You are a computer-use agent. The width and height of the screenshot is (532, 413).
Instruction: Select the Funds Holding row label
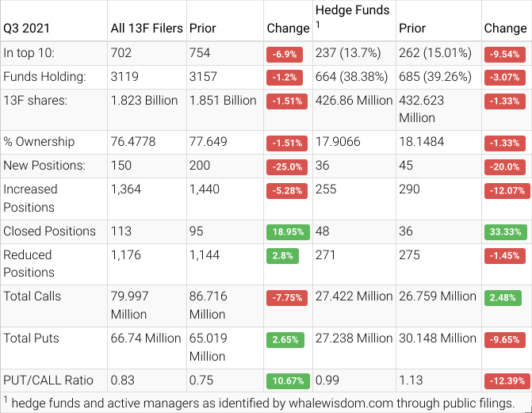pos(44,78)
